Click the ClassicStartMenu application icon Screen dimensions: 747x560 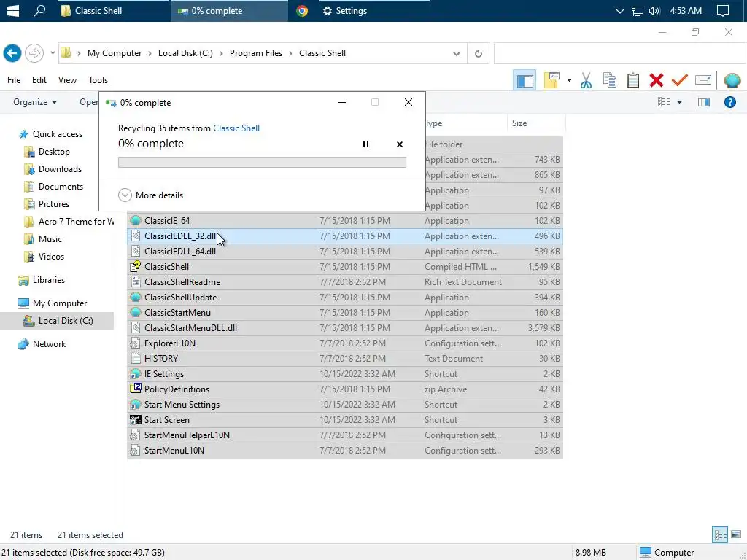pos(136,312)
